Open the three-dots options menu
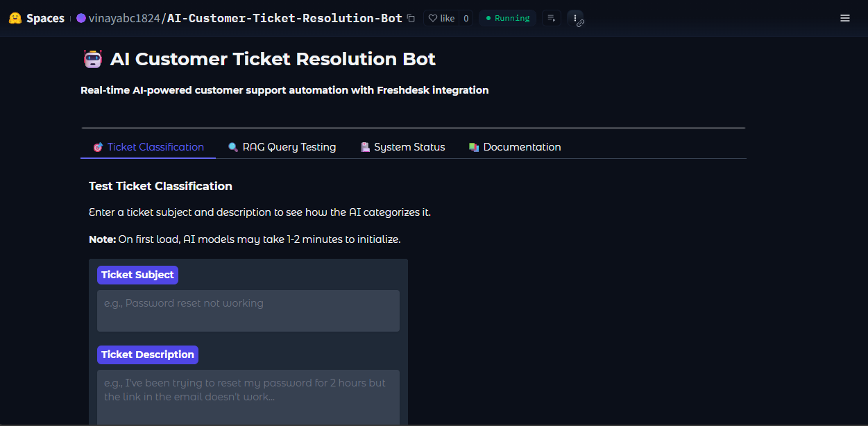 pos(576,19)
